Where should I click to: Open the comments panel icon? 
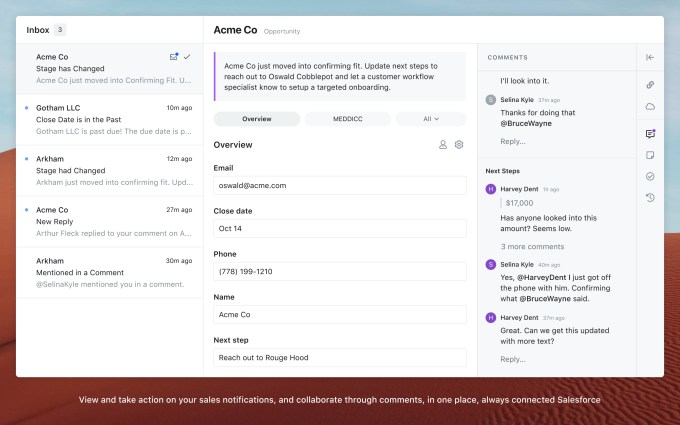click(x=650, y=133)
